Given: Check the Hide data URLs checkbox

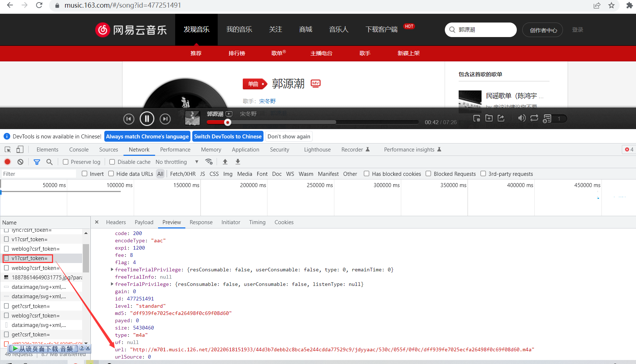Looking at the screenshot, I should click(110, 174).
